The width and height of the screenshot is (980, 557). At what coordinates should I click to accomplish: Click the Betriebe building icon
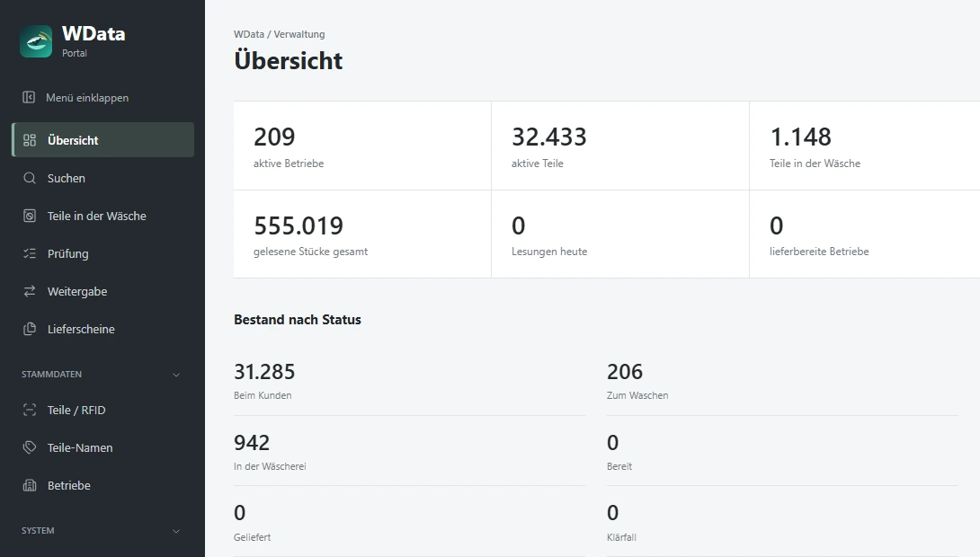pyautogui.click(x=30, y=485)
